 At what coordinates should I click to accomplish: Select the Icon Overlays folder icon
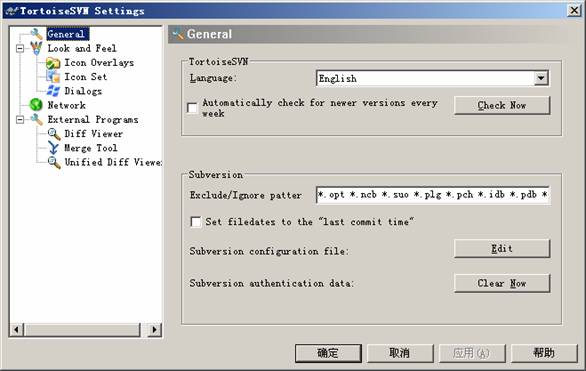[53, 63]
